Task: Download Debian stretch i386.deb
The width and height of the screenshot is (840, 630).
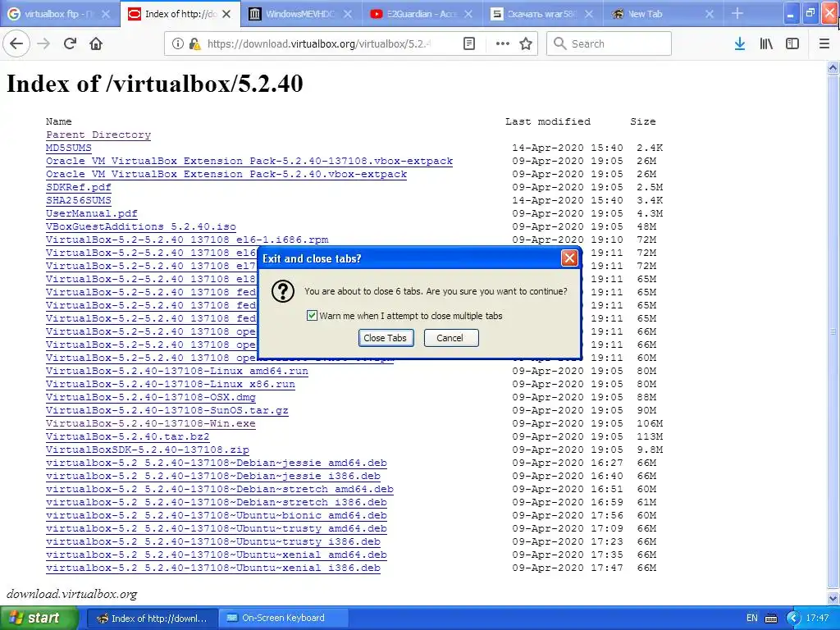Action: click(x=217, y=503)
